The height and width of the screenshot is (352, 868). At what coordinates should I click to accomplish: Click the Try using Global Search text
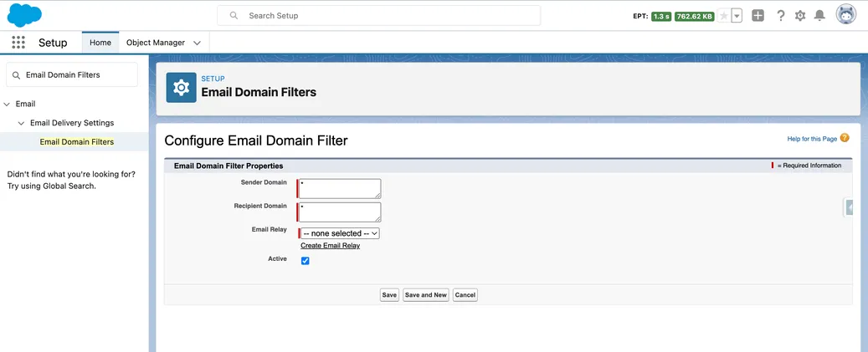point(52,186)
